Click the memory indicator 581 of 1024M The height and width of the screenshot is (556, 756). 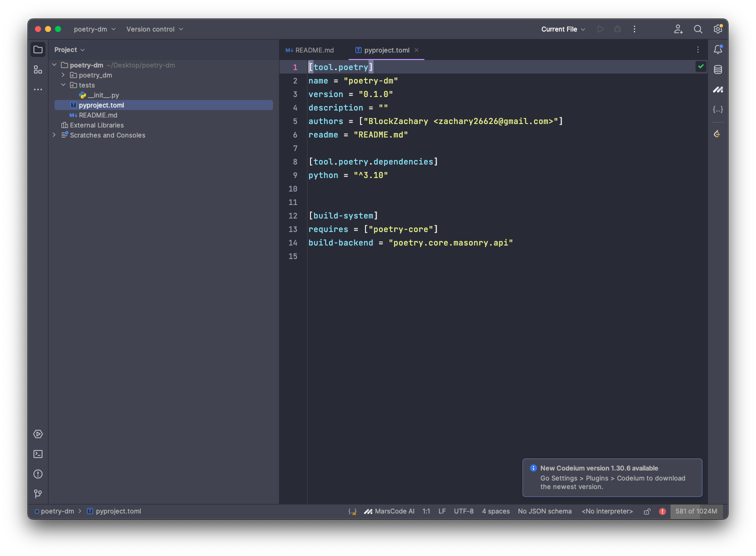click(696, 511)
